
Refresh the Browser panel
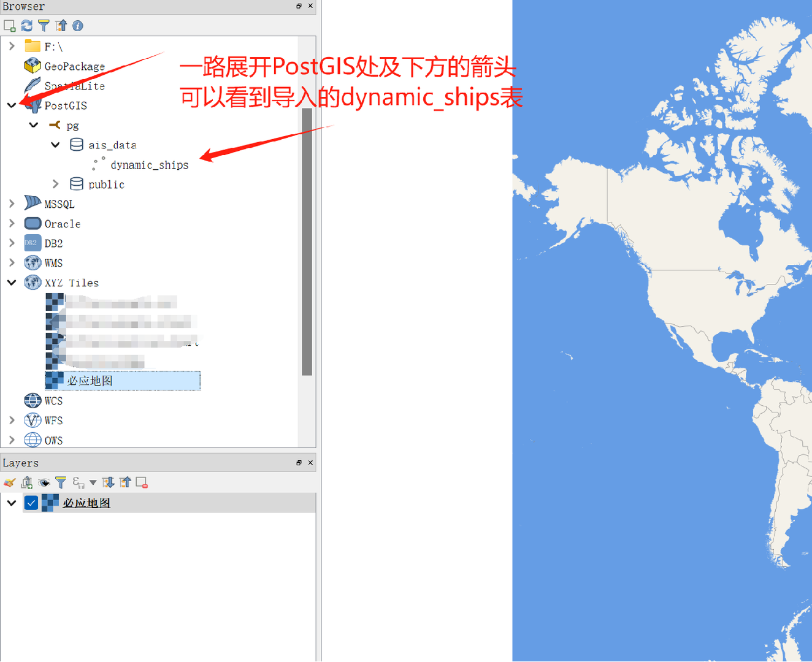pos(26,26)
